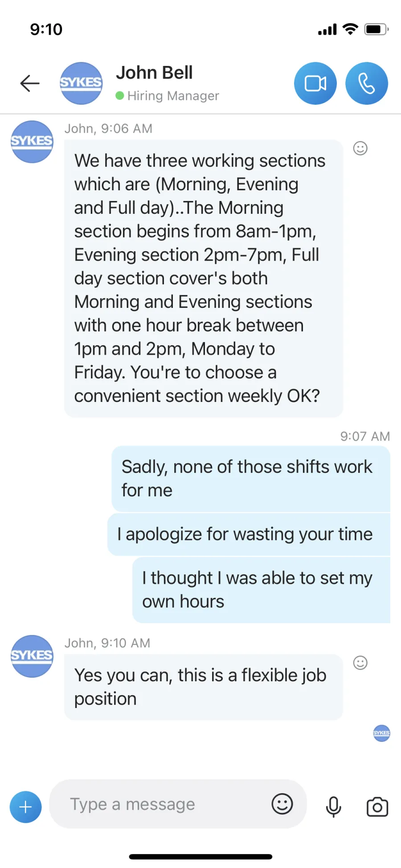Start an audio call with John Bell
This screenshot has width=401, height=868.
367,83
